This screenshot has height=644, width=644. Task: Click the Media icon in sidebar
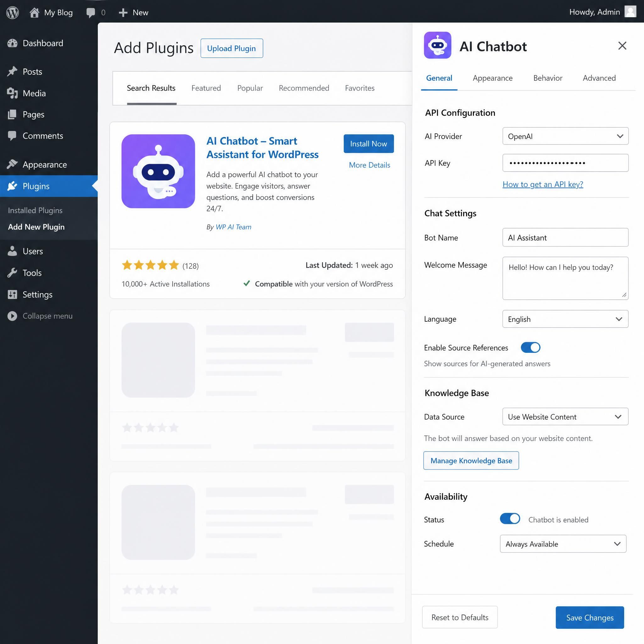click(12, 93)
